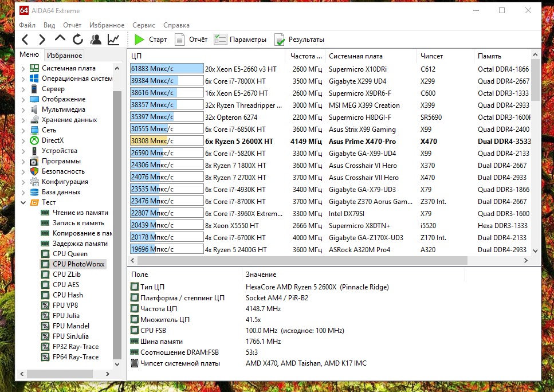The height and width of the screenshot is (392, 554).
Task: Select Чтение из памяти test
Action: pos(80,213)
